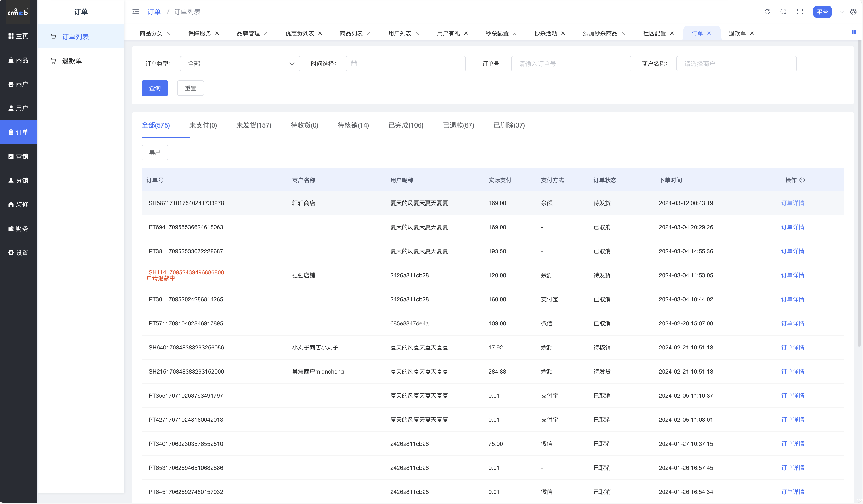Toggle fullscreen mode icon
This screenshot has height=504, width=863.
pos(800,12)
